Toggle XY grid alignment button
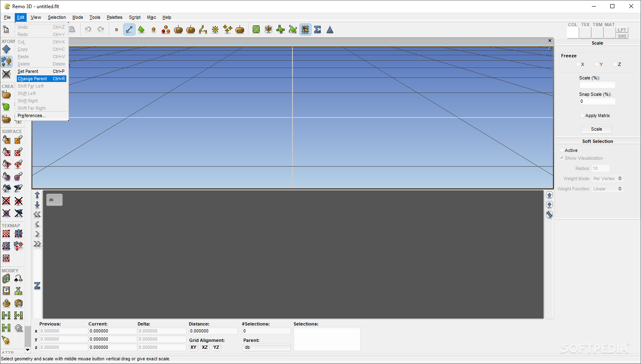Viewport: 641px width, 364px height. tap(193, 347)
